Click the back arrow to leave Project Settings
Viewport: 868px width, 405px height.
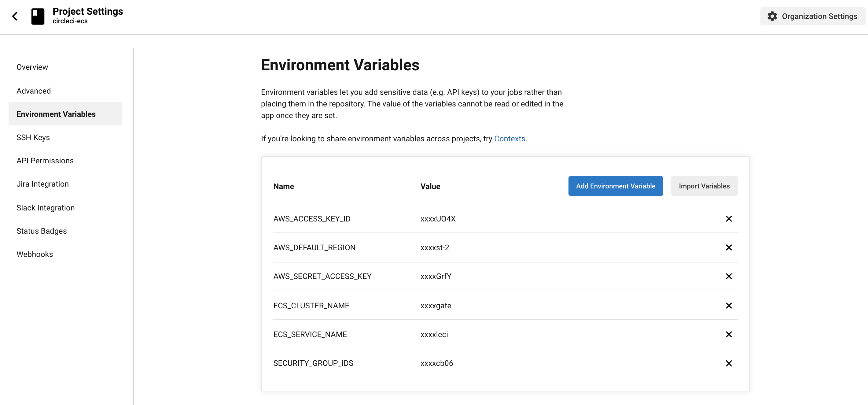point(15,16)
